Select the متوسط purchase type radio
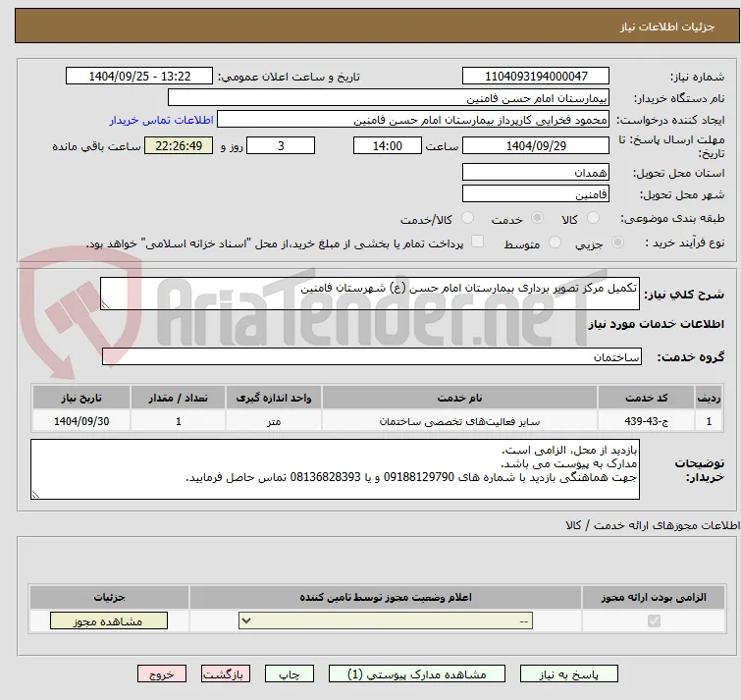The image size is (741, 700). (555, 242)
